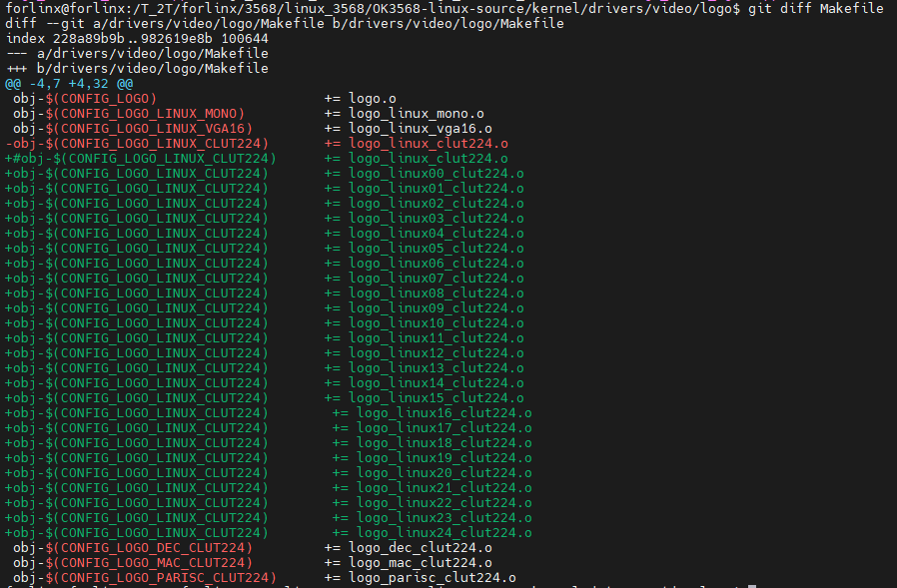Click the '+++ b/drivers/video/logo/Makefile' line

coord(137,68)
